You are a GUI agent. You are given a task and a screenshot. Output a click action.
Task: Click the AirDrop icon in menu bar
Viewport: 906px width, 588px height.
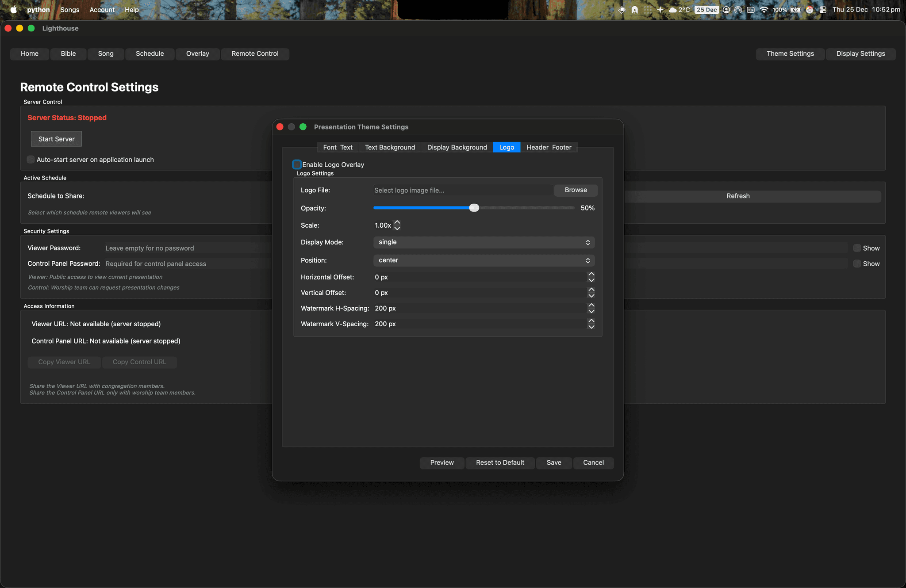738,10
